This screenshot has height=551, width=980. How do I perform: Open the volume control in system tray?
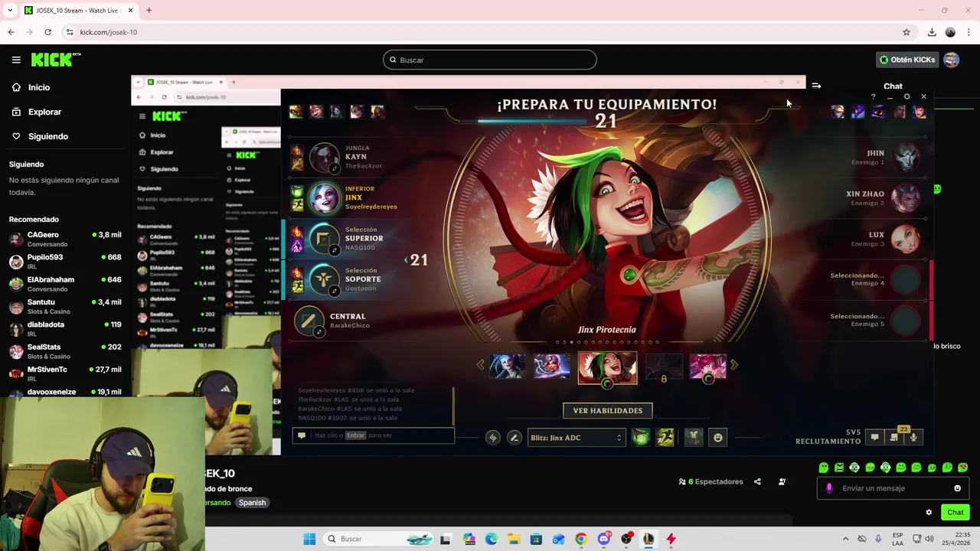[x=929, y=539]
